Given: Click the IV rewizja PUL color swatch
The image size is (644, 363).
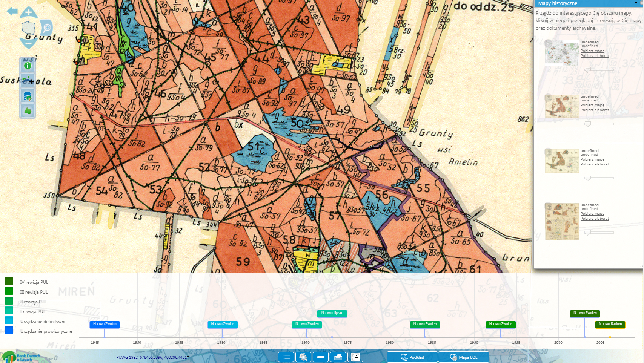Looking at the screenshot, I should [9, 281].
